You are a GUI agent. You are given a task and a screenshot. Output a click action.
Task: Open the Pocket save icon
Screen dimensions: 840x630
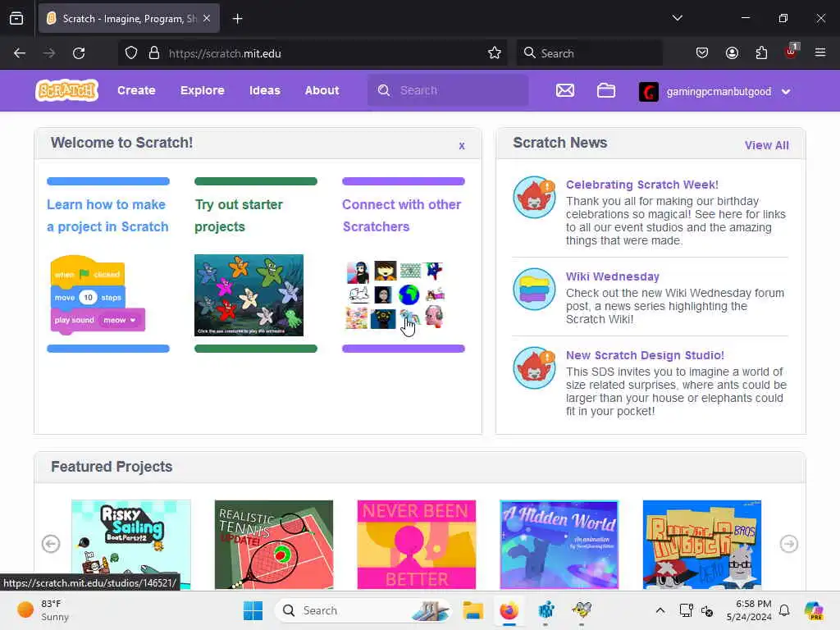click(702, 52)
